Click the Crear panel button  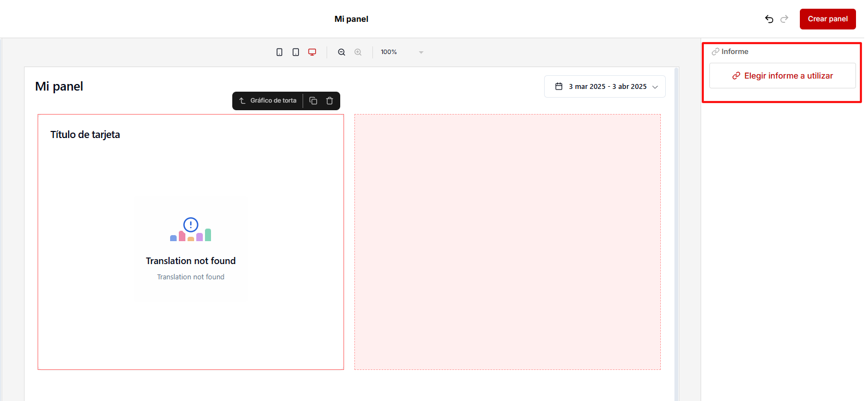pos(827,19)
